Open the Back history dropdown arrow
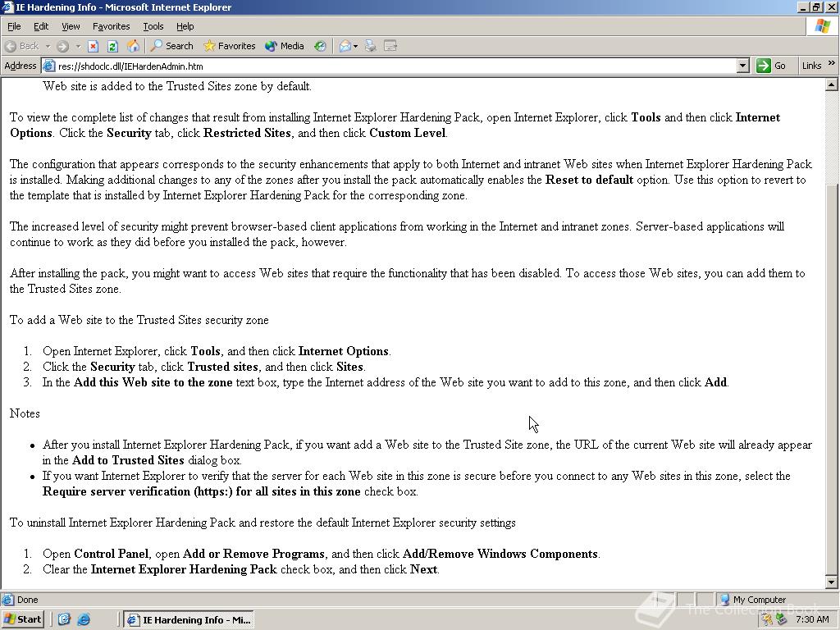 click(48, 46)
